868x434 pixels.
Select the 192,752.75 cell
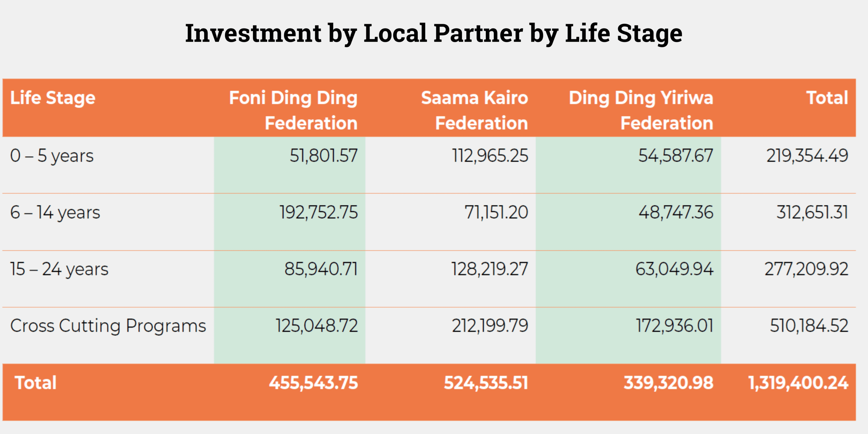[x=318, y=213]
